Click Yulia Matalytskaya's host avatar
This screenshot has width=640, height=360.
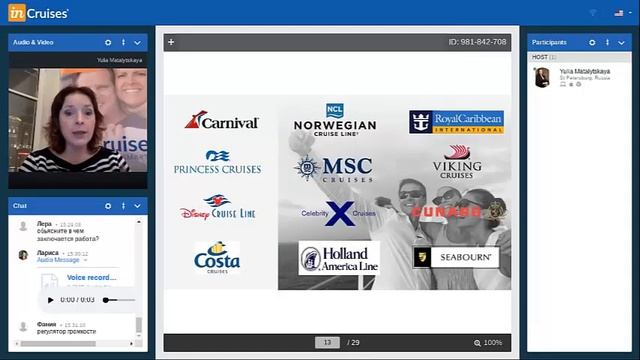(542, 78)
